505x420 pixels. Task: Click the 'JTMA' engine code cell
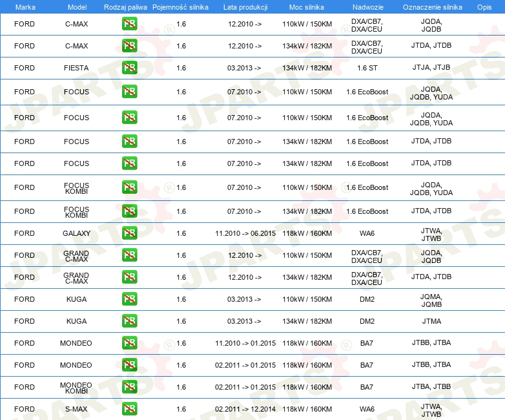pyautogui.click(x=431, y=321)
